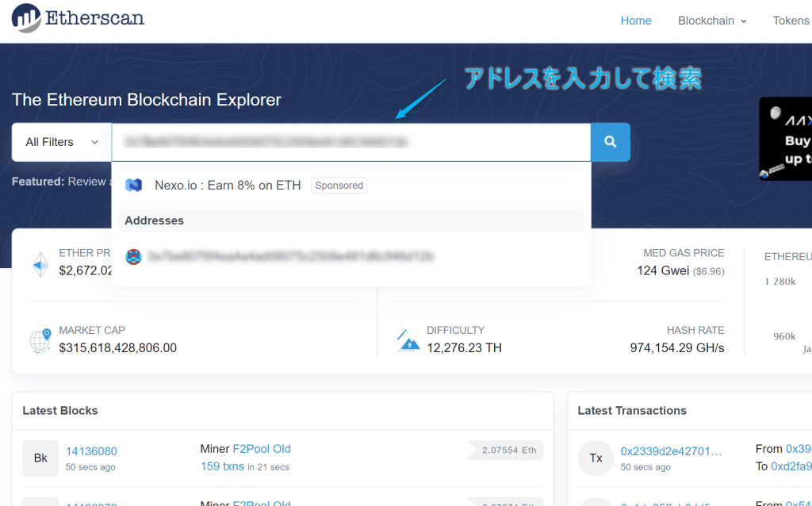
Task: Click the 2.07554 Eth reward tag
Action: pyautogui.click(x=505, y=450)
